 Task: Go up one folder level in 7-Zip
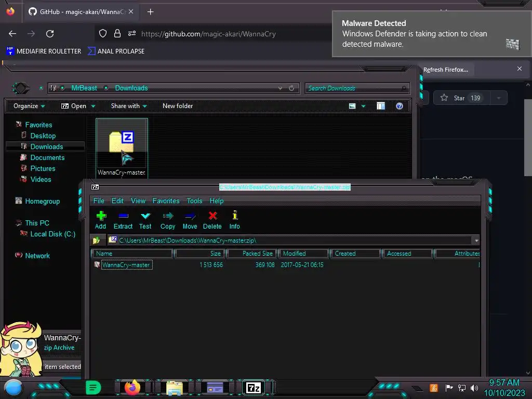pyautogui.click(x=96, y=240)
